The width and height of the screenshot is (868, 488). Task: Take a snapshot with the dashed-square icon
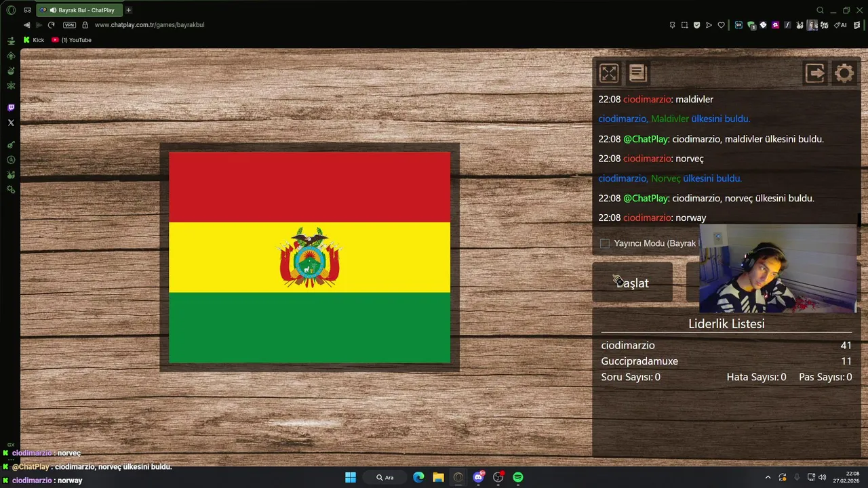(x=684, y=25)
